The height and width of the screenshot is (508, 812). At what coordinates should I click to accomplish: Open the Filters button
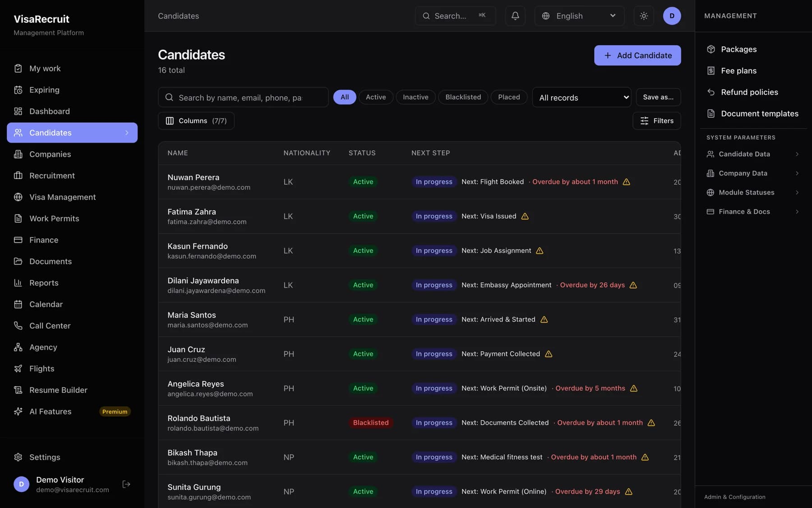[x=656, y=121]
